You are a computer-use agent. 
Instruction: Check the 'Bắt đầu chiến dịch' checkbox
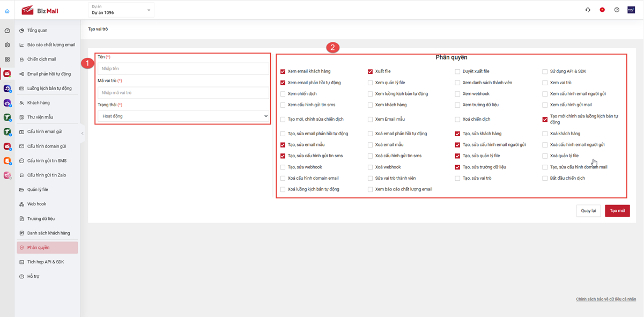pos(545,178)
